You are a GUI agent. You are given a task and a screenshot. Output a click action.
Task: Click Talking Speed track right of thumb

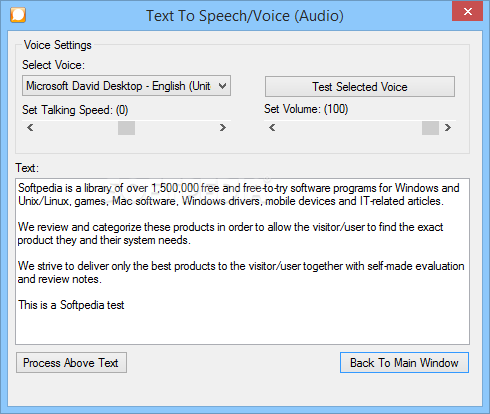pyautogui.click(x=175, y=128)
